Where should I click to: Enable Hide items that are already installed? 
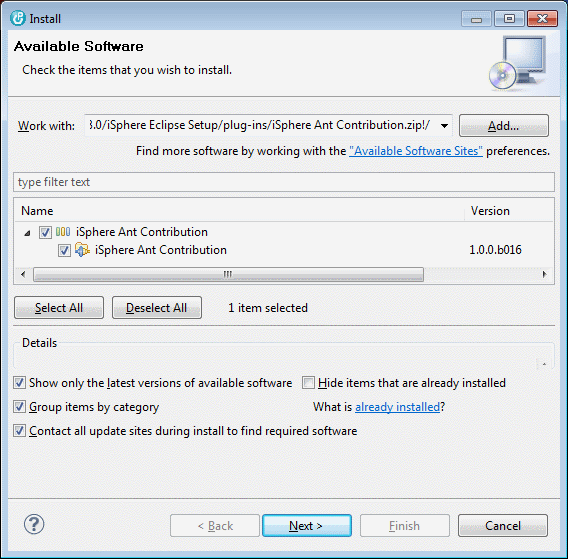pos(308,383)
